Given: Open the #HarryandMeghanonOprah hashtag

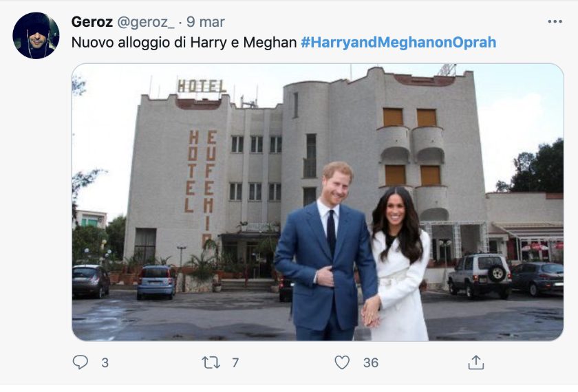Looking at the screenshot, I should 398,42.
